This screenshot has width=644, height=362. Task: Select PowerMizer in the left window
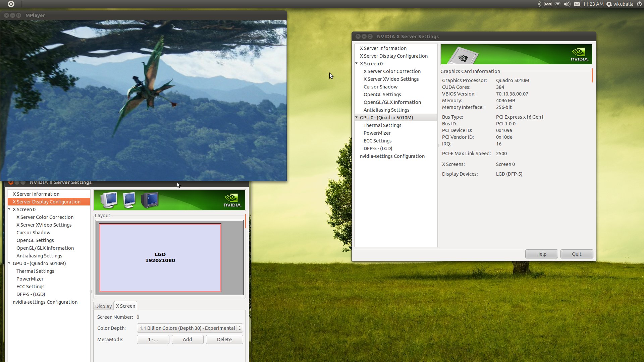(x=30, y=279)
